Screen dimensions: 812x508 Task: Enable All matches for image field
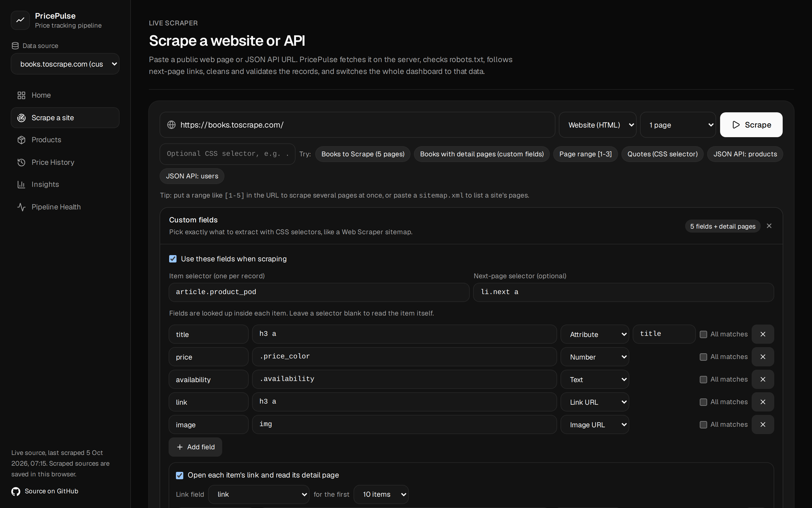[703, 425]
